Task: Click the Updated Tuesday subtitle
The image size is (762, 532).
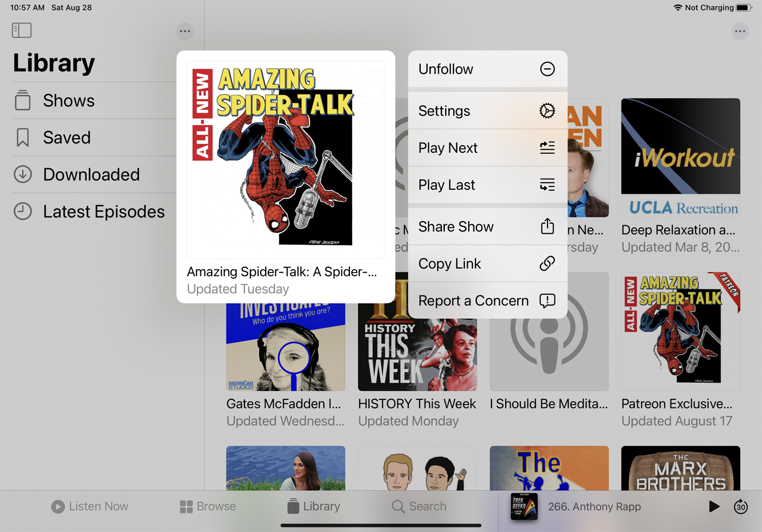Action: (238, 289)
